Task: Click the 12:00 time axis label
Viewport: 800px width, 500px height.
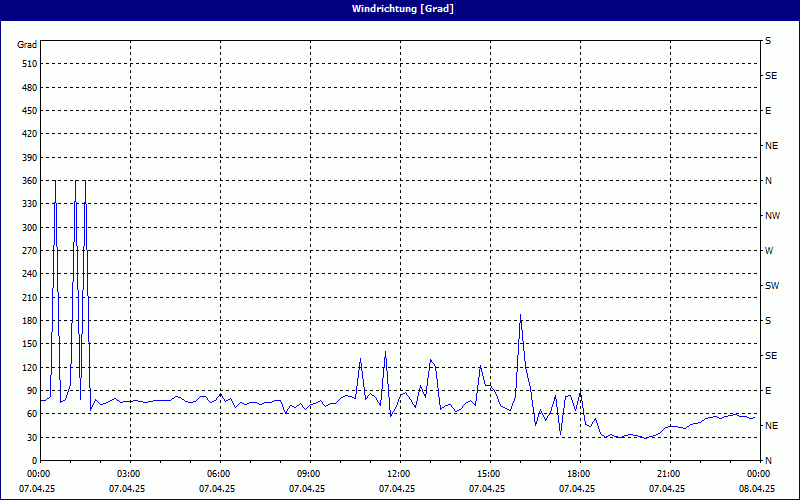Action: point(399,474)
